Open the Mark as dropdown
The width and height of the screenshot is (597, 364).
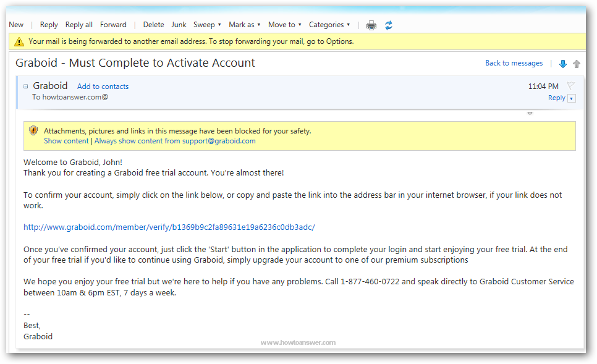click(245, 25)
